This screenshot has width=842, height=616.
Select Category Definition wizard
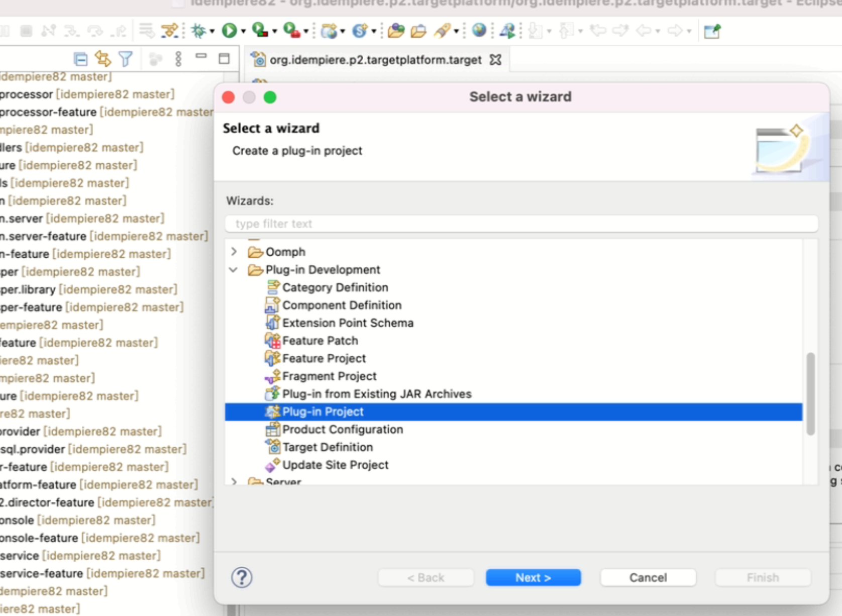point(327,287)
